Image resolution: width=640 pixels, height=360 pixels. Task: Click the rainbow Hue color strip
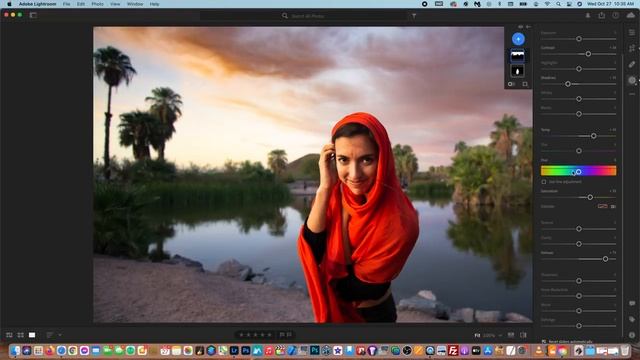[578, 171]
